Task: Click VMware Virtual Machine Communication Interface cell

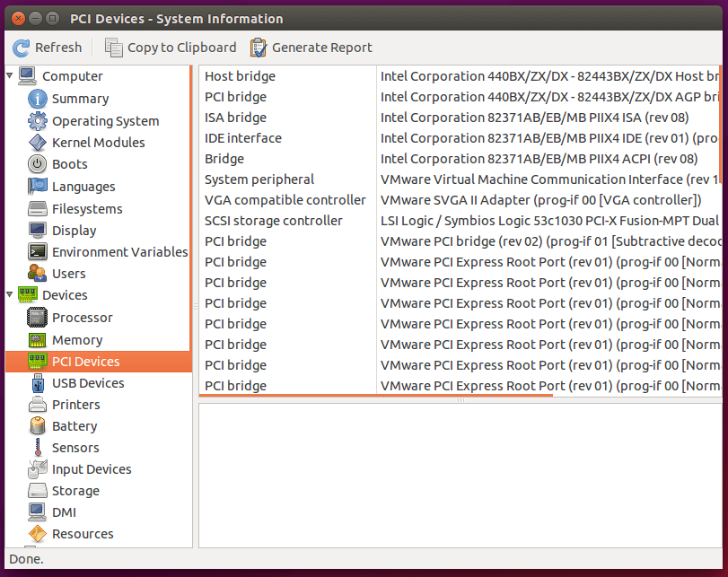Action: pyautogui.click(x=549, y=179)
